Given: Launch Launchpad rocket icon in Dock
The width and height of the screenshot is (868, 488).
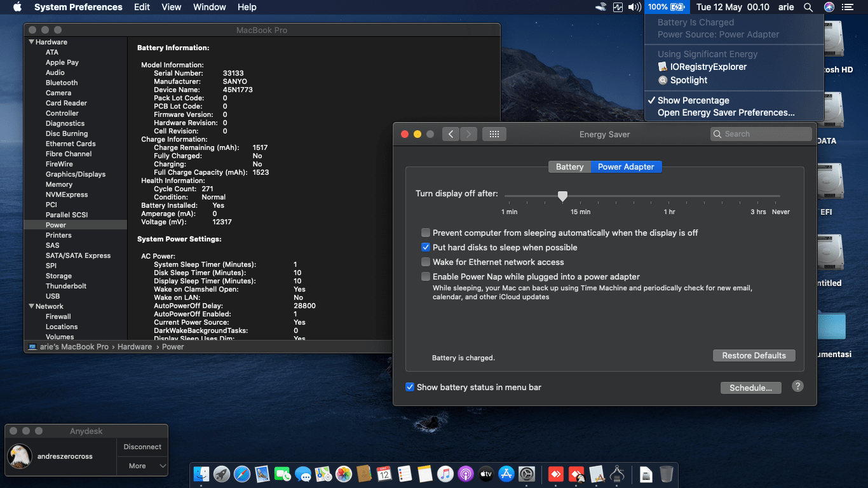Looking at the screenshot, I should (222, 474).
